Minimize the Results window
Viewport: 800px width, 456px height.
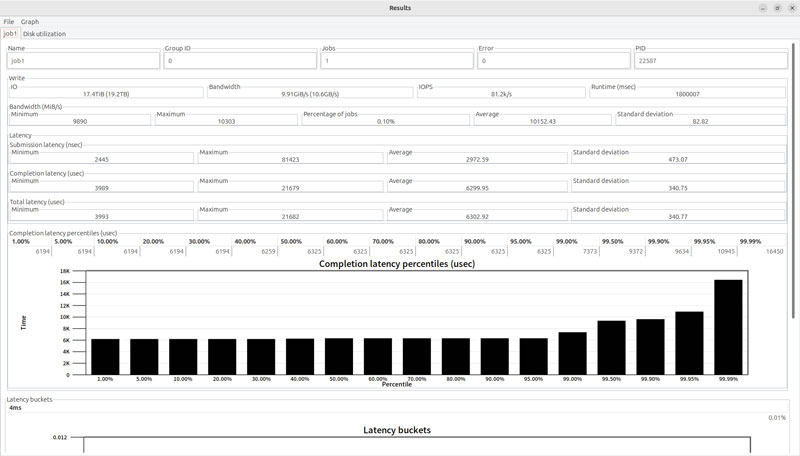[765, 8]
